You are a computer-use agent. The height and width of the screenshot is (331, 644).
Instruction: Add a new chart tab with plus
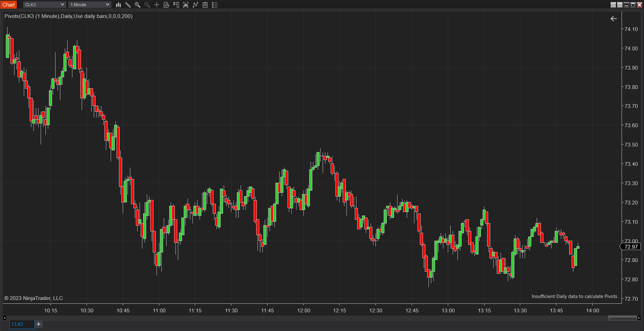(39, 324)
